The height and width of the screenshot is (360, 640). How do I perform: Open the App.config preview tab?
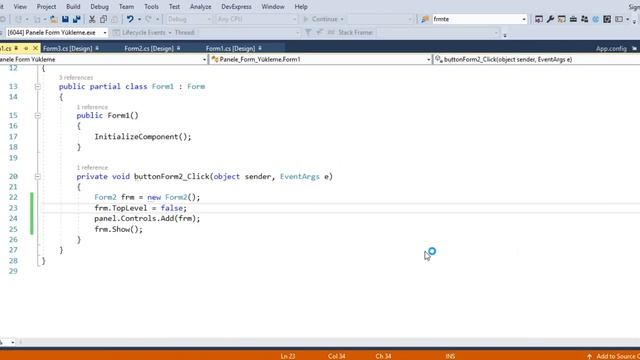[611, 49]
